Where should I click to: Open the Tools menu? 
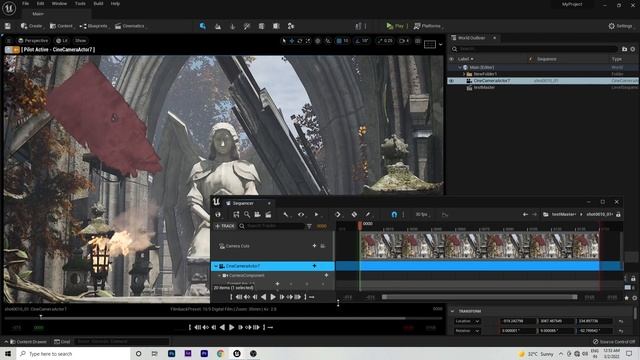click(x=80, y=4)
